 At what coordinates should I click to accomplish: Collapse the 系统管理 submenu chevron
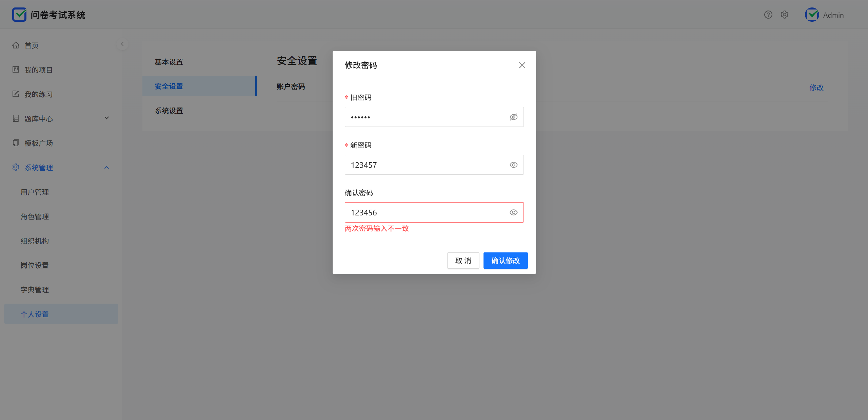[106, 167]
